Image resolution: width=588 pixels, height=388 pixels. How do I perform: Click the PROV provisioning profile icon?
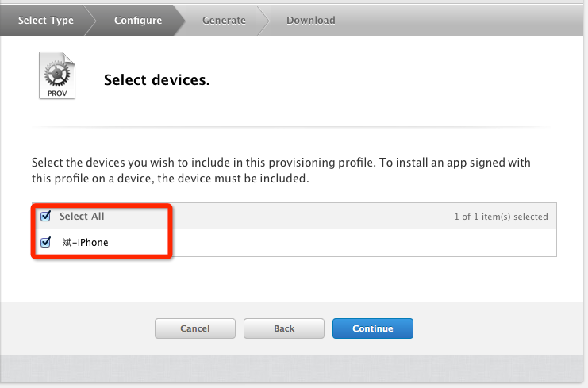pyautogui.click(x=57, y=75)
